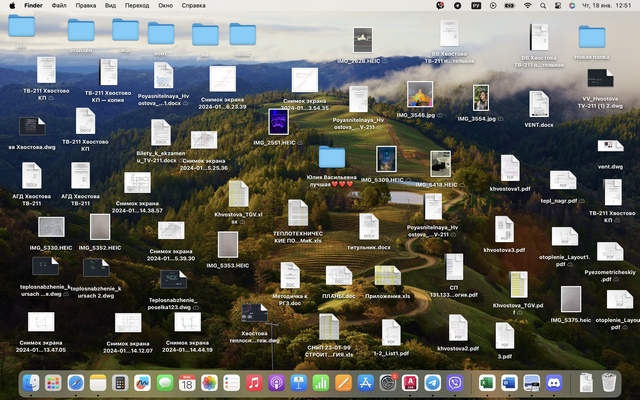Click the battery status icon
Screen dimensions: 640x400
point(509,5)
